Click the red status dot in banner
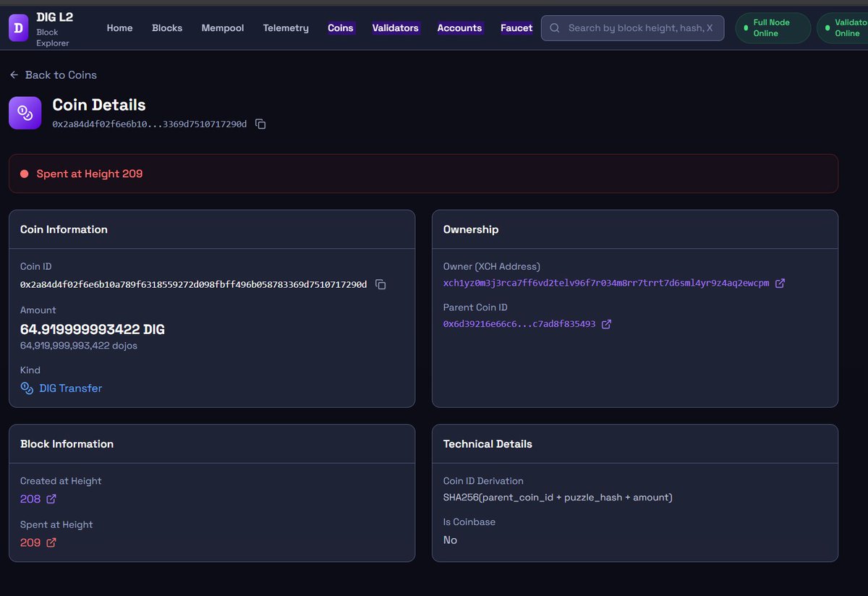The height and width of the screenshot is (596, 868). 24,174
